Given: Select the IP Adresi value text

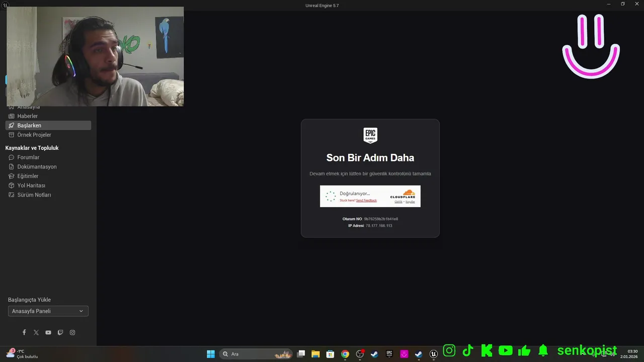Looking at the screenshot, I should (379, 226).
